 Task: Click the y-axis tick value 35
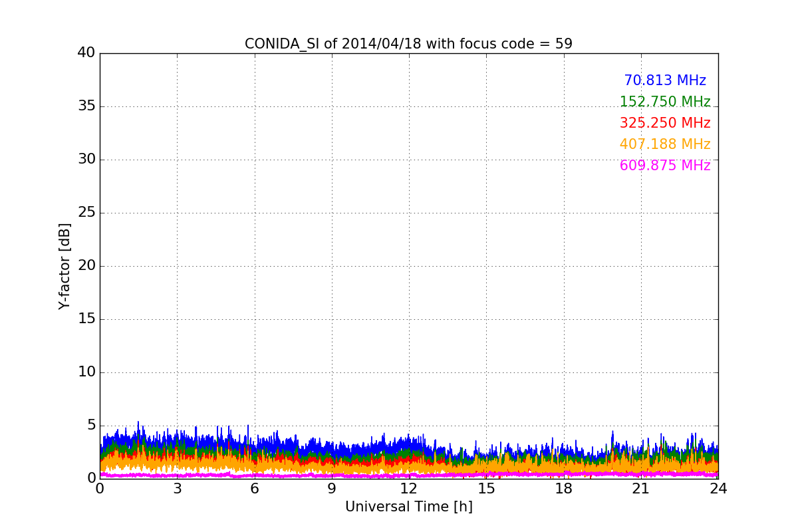(x=86, y=106)
